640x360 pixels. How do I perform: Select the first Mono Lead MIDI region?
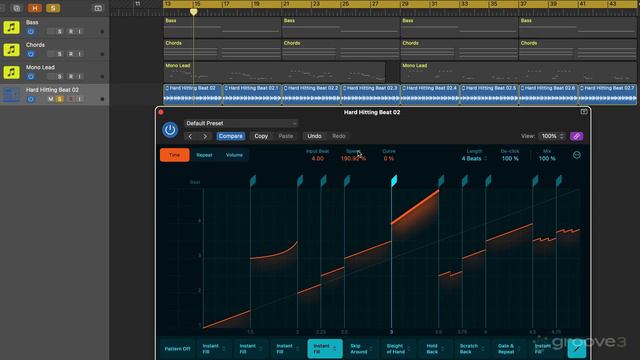pyautogui.click(x=274, y=72)
